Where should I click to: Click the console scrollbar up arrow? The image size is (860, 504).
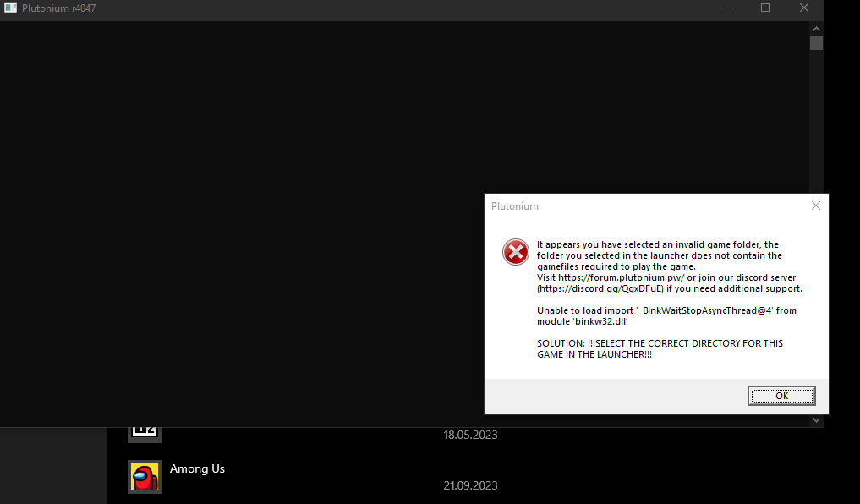tap(816, 29)
